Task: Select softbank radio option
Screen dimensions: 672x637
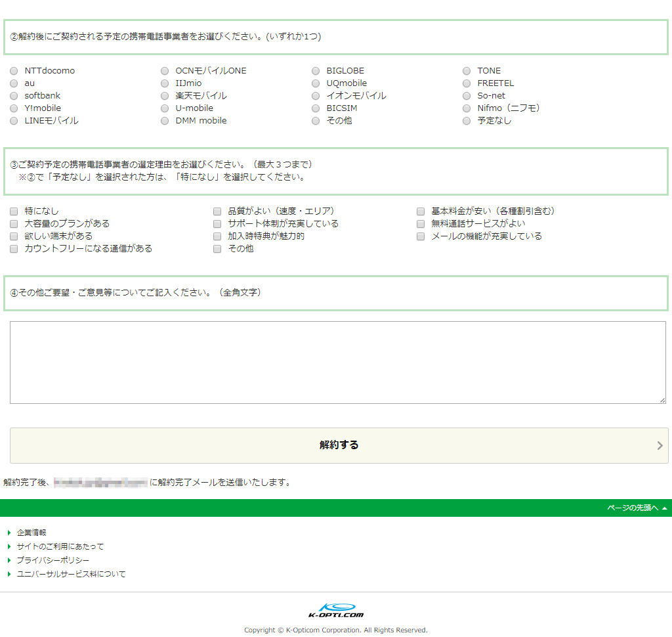Action: (x=14, y=96)
